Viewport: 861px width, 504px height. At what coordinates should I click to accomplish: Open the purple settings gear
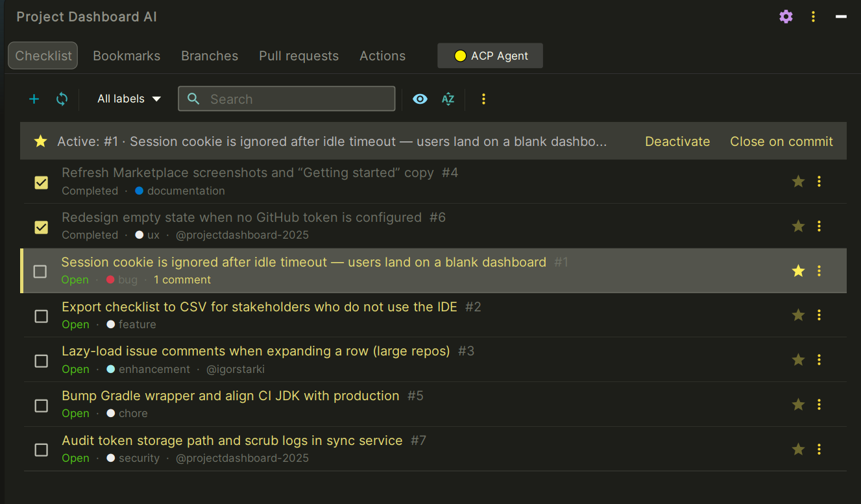[786, 17]
